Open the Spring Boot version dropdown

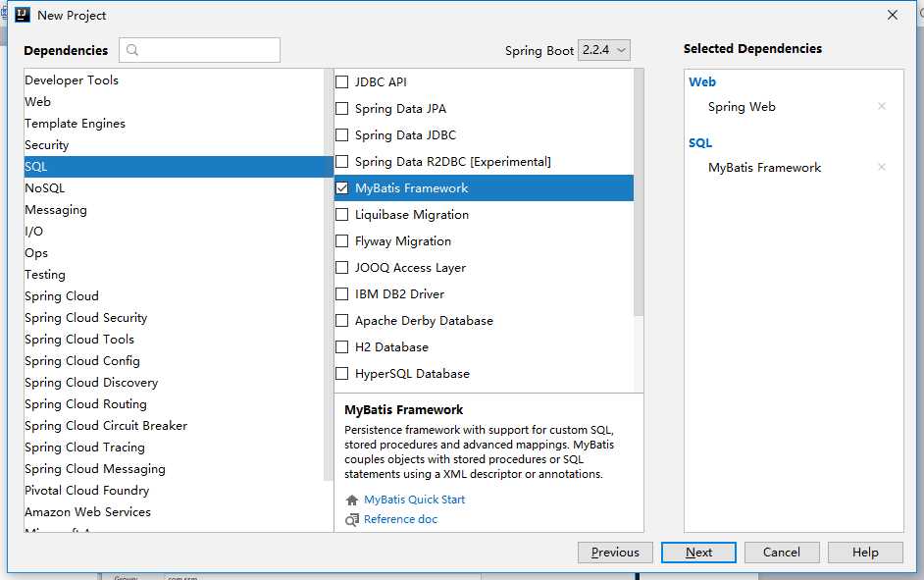point(604,50)
